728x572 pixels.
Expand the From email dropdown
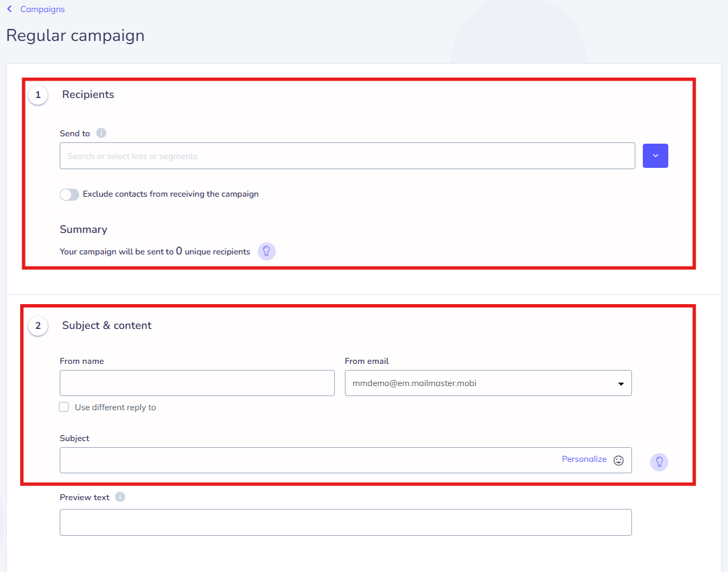click(488, 383)
